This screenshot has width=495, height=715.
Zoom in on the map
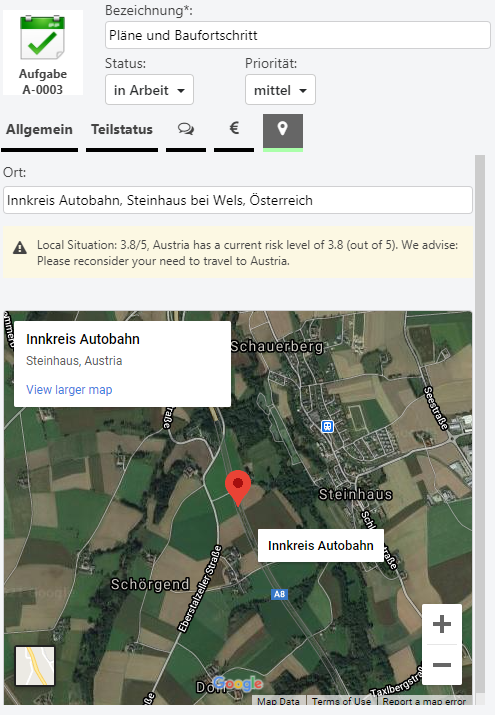442,624
